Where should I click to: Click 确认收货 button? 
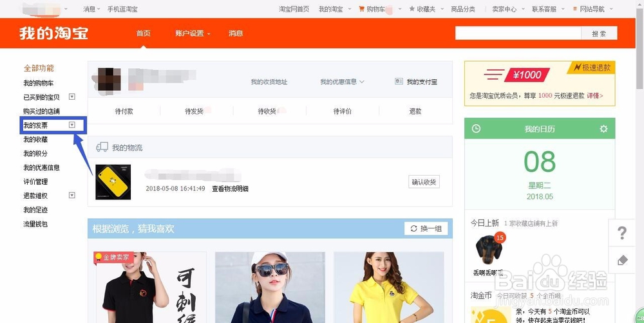pyautogui.click(x=424, y=182)
